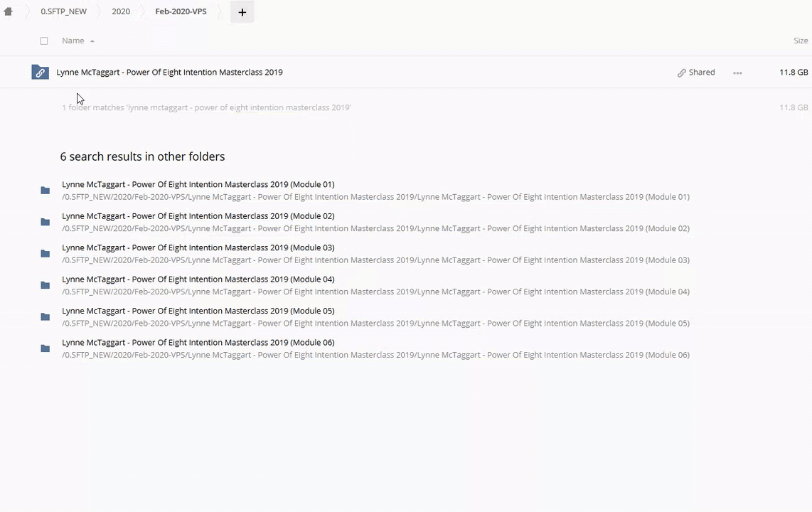The image size is (812, 512).
Task: Navigate to 2020 breadcrumb folder
Action: coord(121,12)
